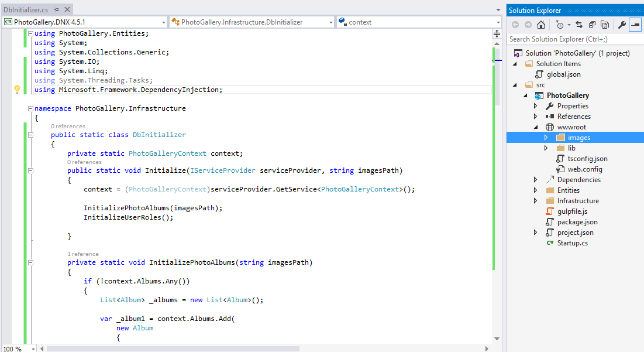
Task: Toggle Preview Selected Items button
Action: [635, 25]
